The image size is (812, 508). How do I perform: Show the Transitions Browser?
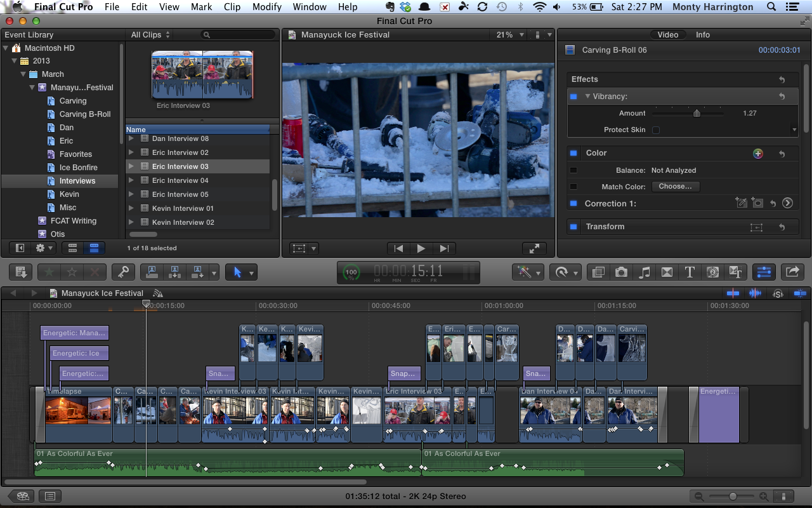[667, 272]
